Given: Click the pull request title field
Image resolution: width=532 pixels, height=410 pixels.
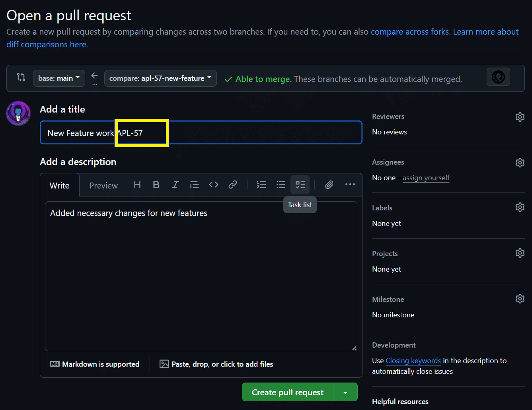Looking at the screenshot, I should (239, 133).
